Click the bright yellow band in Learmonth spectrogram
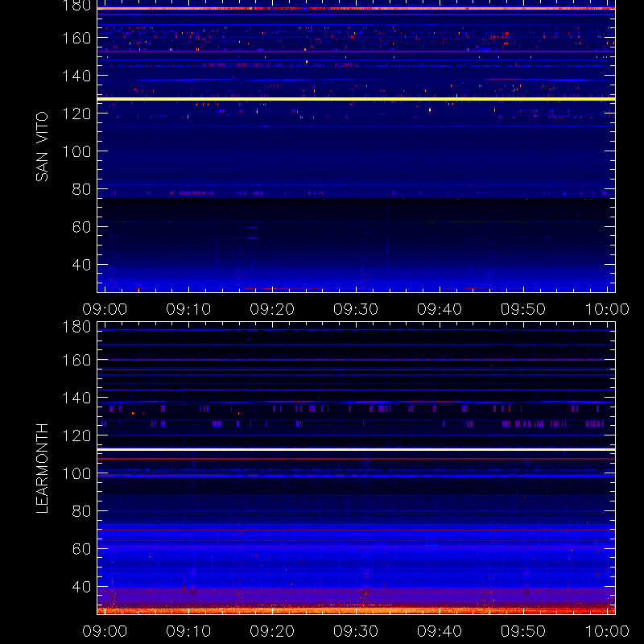This screenshot has height=644, width=644. (x=356, y=450)
